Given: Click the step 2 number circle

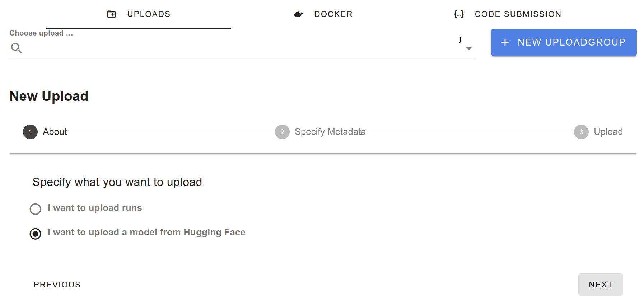Looking at the screenshot, I should pyautogui.click(x=282, y=132).
